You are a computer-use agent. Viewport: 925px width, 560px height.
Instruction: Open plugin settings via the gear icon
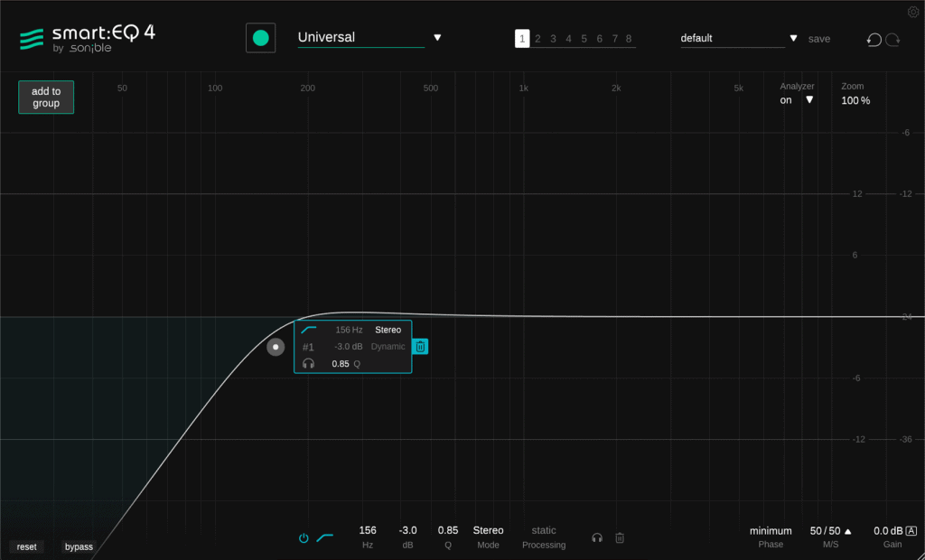[x=912, y=11]
